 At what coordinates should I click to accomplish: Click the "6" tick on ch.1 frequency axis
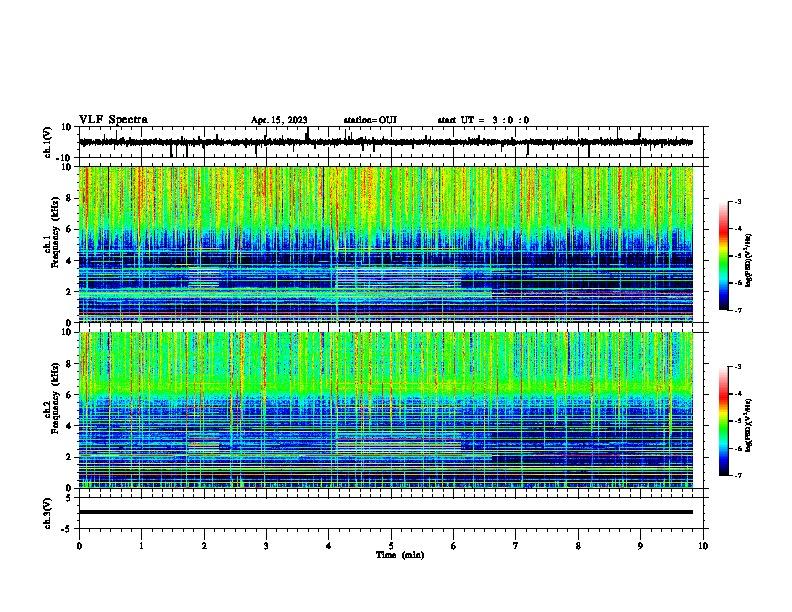[x=70, y=229]
